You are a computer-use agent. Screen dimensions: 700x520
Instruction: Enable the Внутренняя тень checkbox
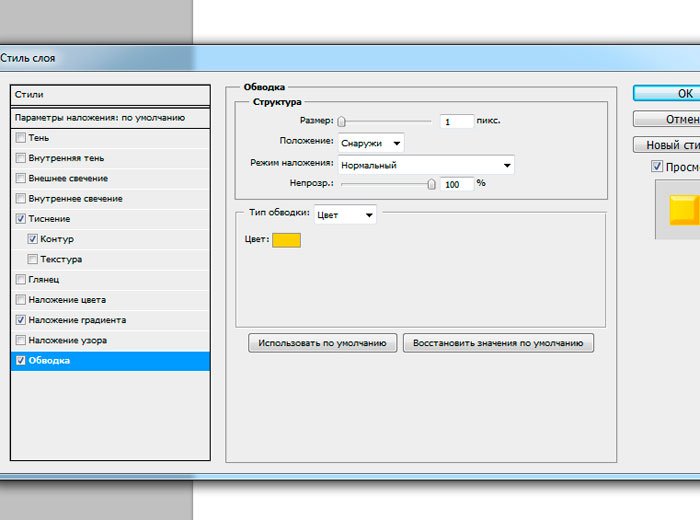(x=21, y=158)
